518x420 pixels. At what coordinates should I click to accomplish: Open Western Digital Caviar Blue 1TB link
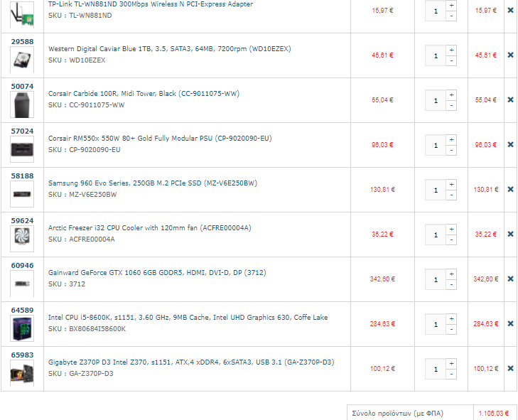170,49
